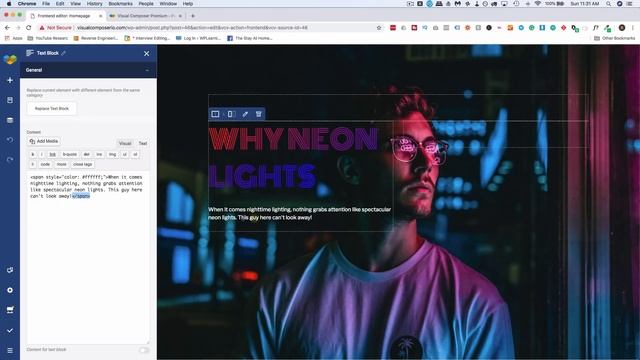Click the i italic quicktag button
Viewport: 640px width, 360px height.
click(42, 154)
